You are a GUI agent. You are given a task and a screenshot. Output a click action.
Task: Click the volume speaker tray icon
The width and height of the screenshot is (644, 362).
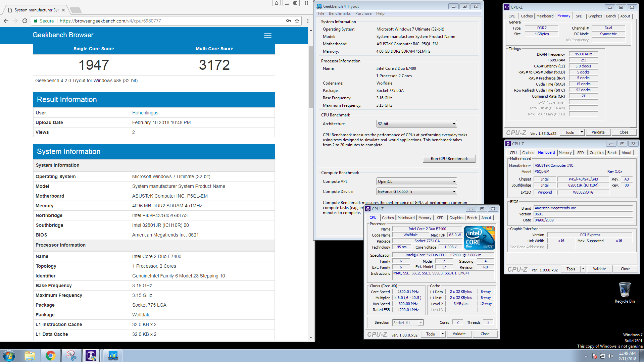(x=610, y=356)
